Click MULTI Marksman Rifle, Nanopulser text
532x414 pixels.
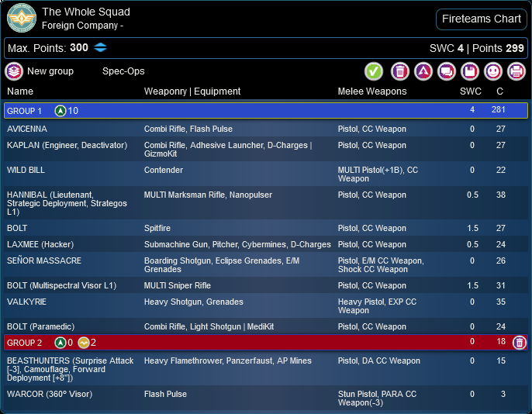coord(208,195)
